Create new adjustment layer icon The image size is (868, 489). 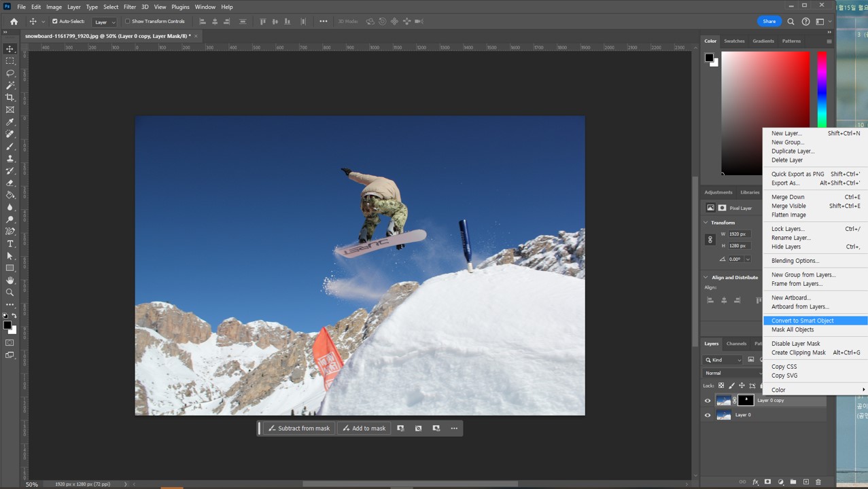[x=780, y=482]
